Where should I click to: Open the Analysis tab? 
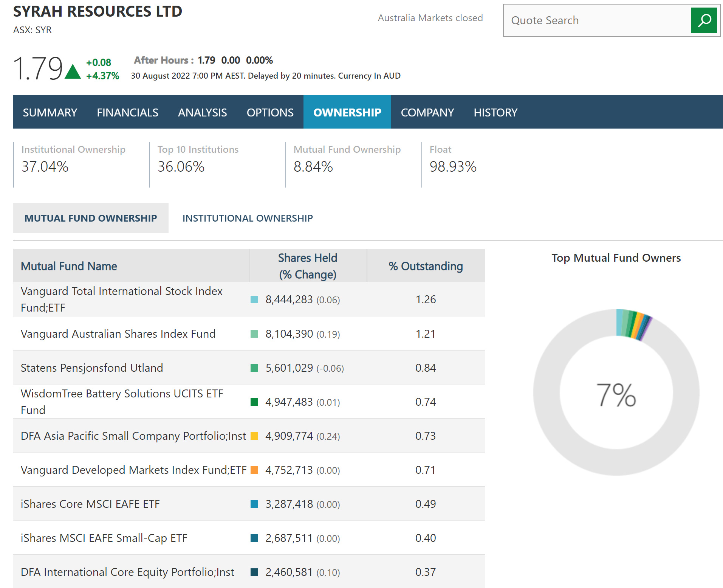click(202, 112)
